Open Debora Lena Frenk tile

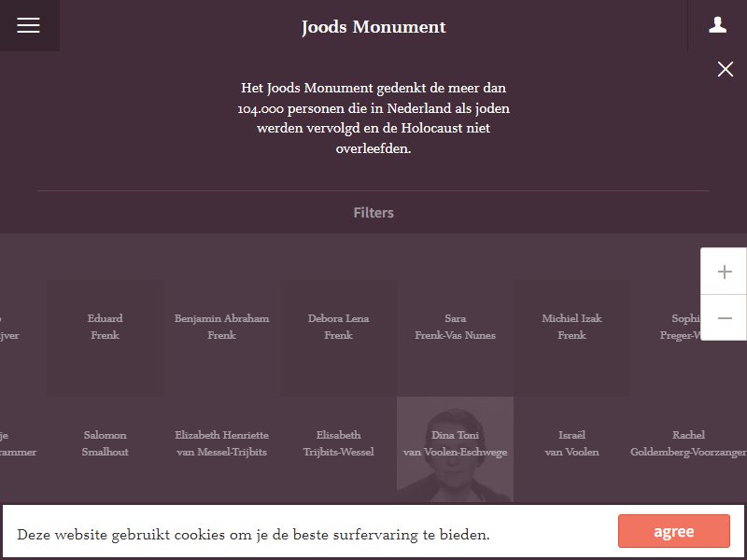tap(338, 338)
